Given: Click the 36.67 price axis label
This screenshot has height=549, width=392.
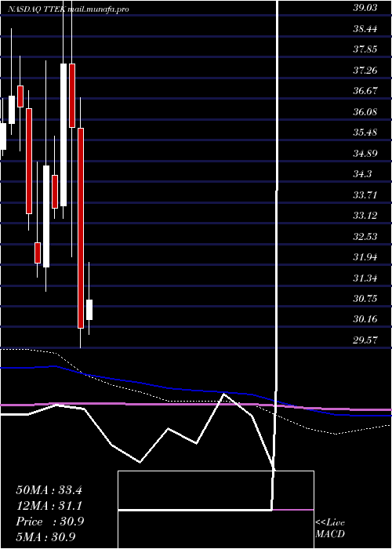Looking at the screenshot, I should [x=365, y=91].
